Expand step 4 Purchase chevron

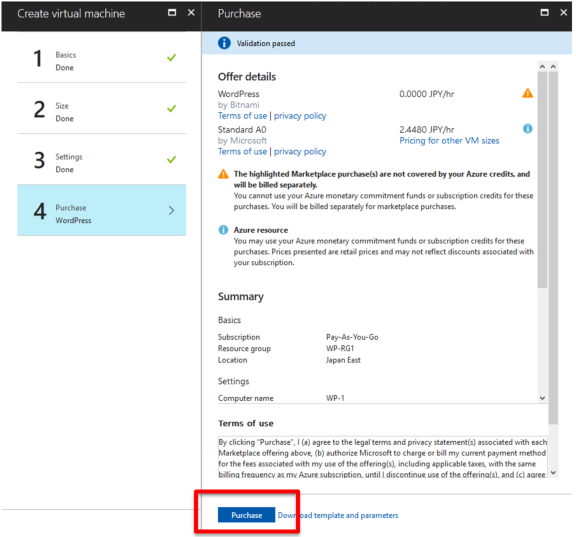click(x=171, y=210)
